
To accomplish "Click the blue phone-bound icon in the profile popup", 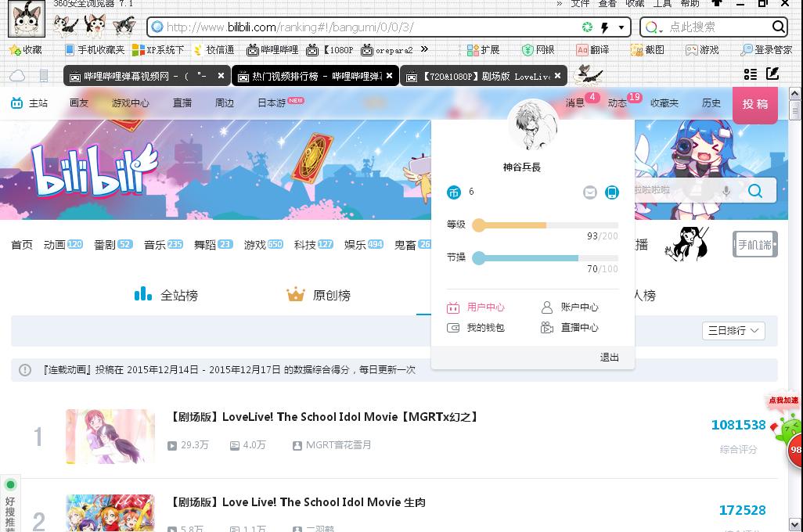I will (611, 192).
